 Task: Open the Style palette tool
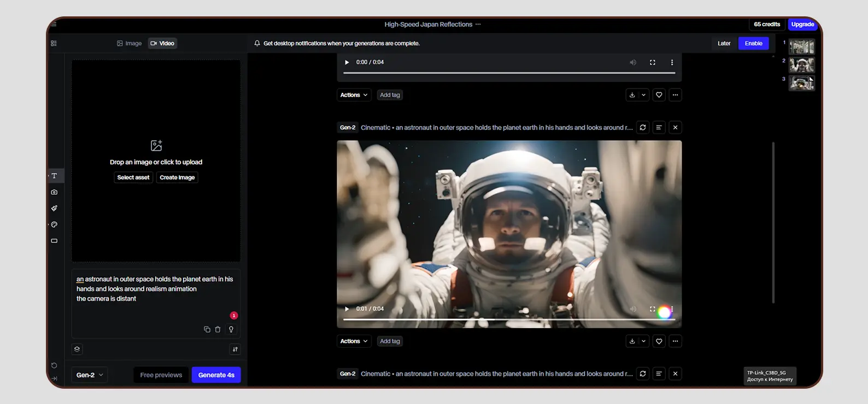coord(54,224)
